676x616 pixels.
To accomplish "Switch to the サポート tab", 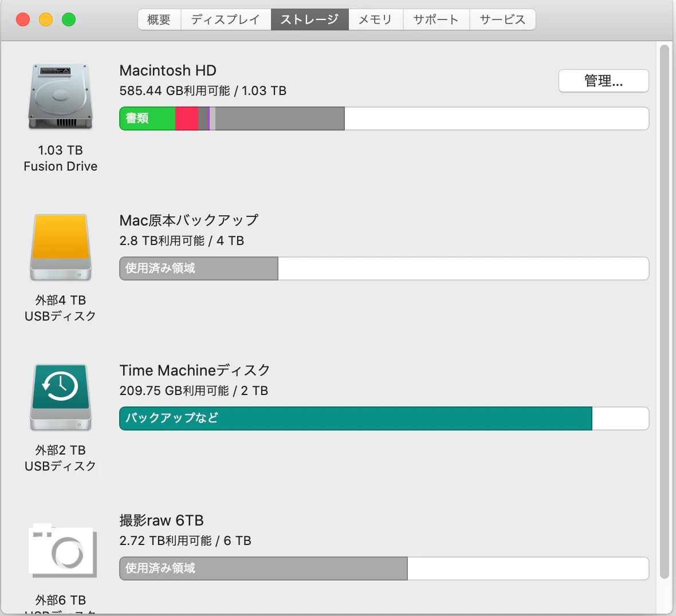I will click(436, 19).
